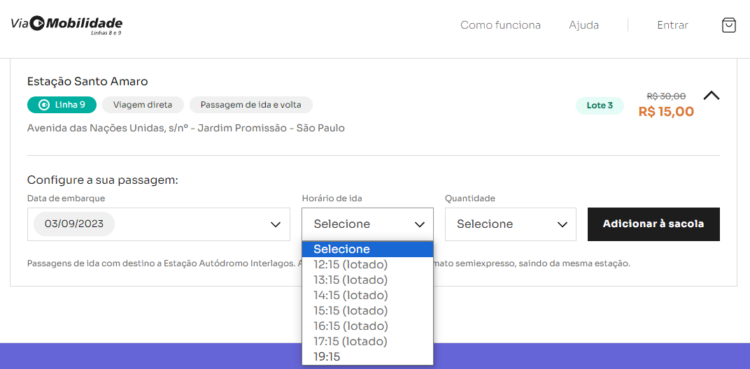Click the Entrar login link

[673, 25]
